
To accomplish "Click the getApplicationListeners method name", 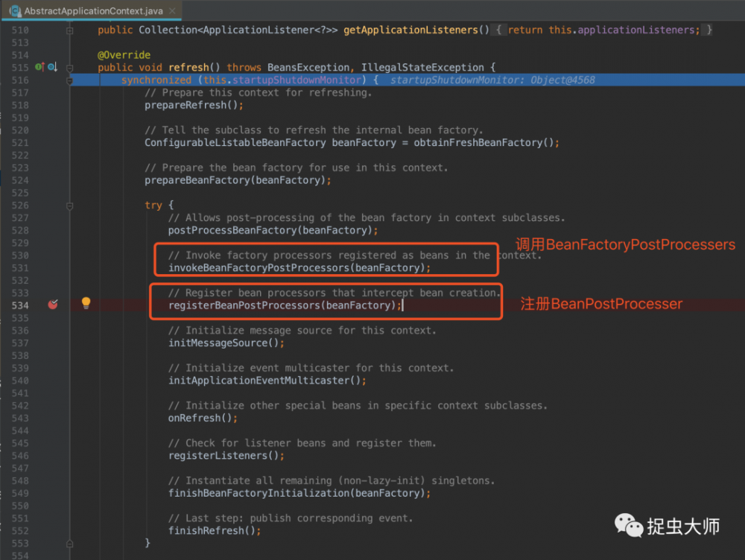I will (411, 30).
